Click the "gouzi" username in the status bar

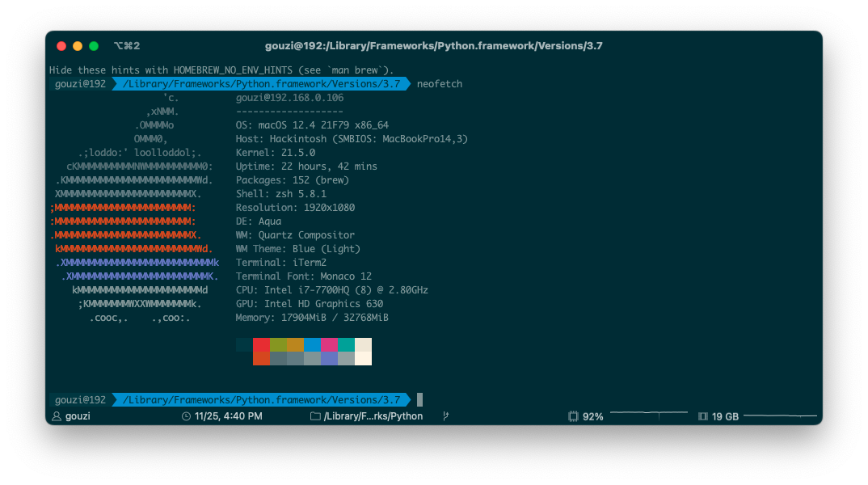pyautogui.click(x=78, y=416)
